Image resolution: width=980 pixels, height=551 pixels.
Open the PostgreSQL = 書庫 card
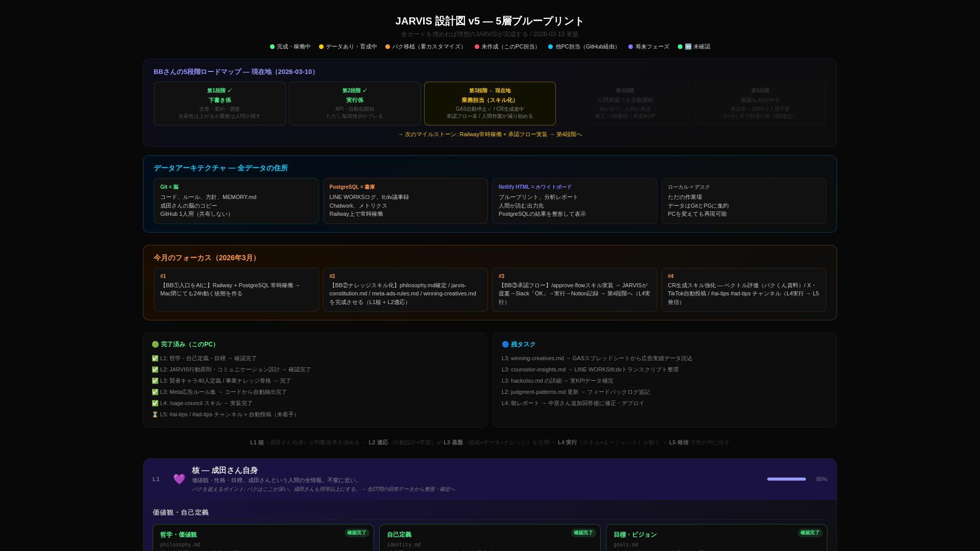405,201
